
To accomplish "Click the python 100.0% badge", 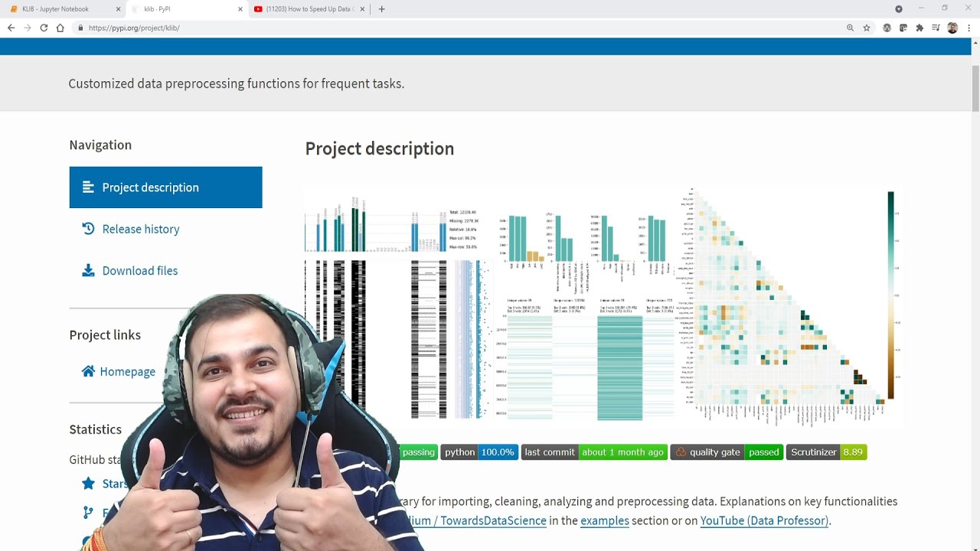I will point(479,452).
